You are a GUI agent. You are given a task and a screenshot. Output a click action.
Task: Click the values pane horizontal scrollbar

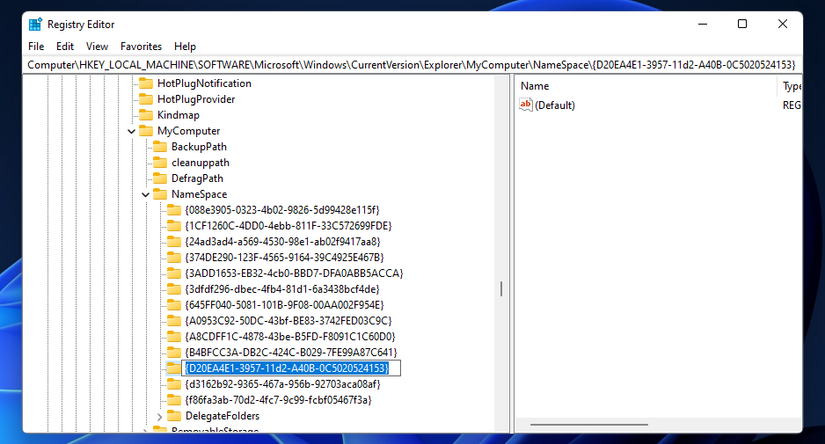(589, 424)
